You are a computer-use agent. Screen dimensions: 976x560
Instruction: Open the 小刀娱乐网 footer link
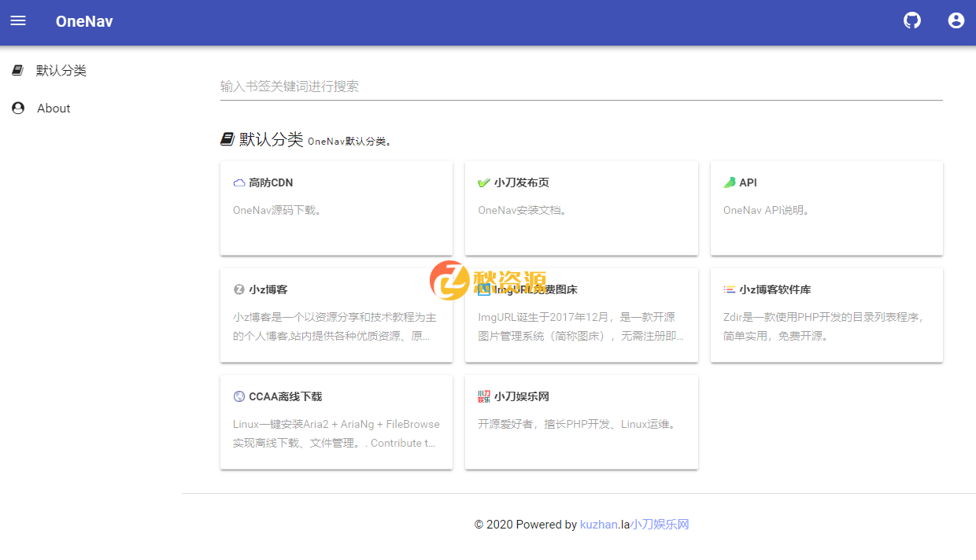(660, 525)
